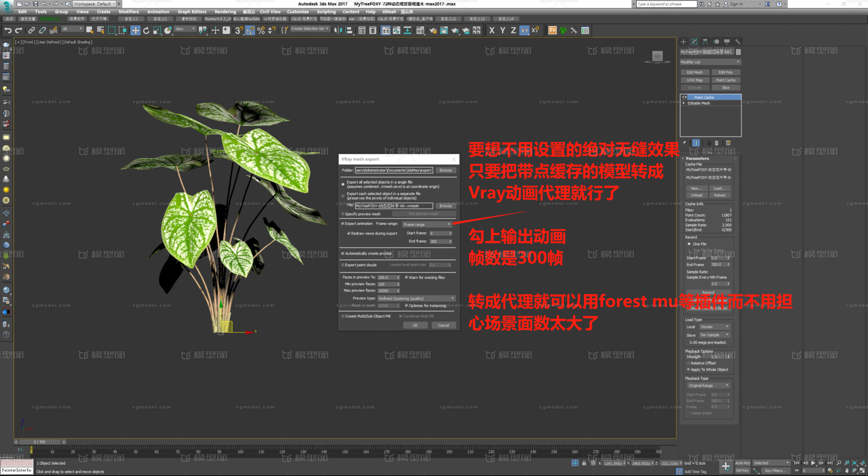Collapse the Parameters rollout
Screen dimensions: 868x476
(697, 158)
